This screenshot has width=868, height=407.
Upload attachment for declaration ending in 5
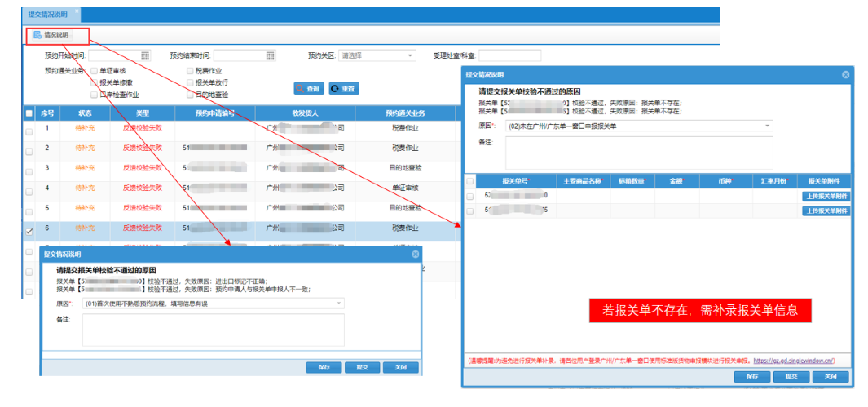pos(826,211)
